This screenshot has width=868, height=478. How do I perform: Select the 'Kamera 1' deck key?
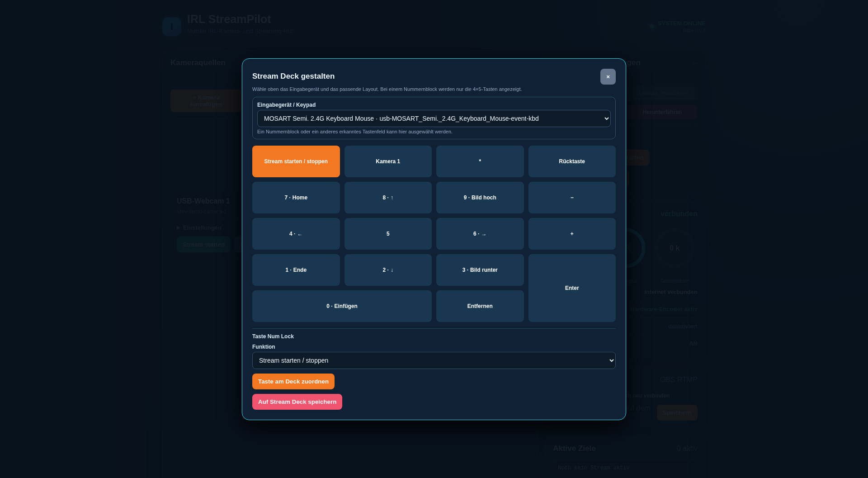(388, 161)
